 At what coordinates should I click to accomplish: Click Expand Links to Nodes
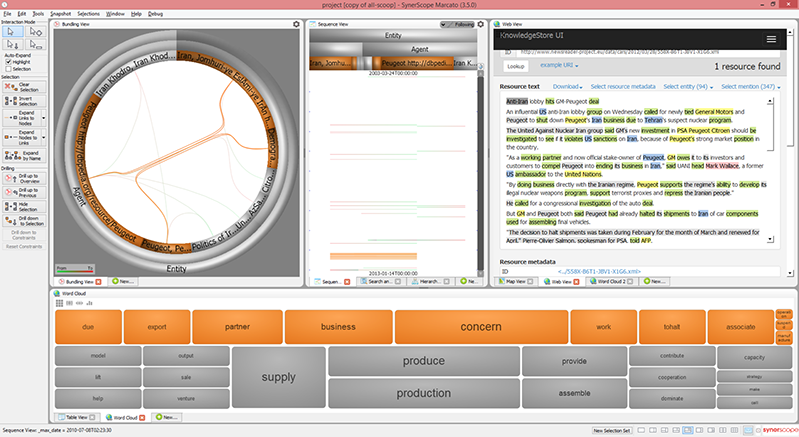21,118
